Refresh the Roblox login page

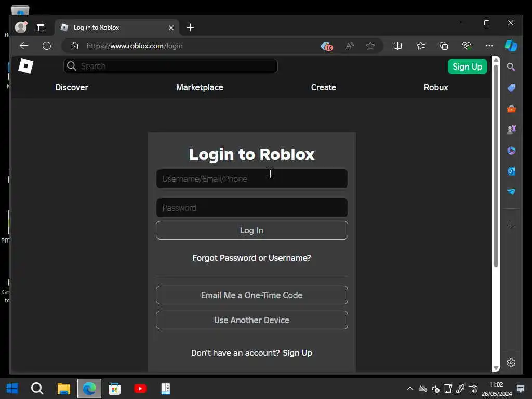click(47, 46)
